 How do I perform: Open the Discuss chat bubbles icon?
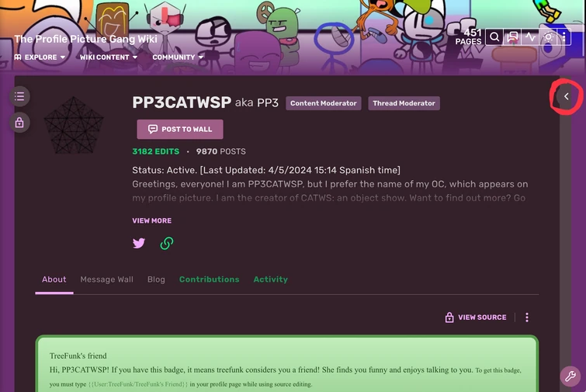pos(512,37)
